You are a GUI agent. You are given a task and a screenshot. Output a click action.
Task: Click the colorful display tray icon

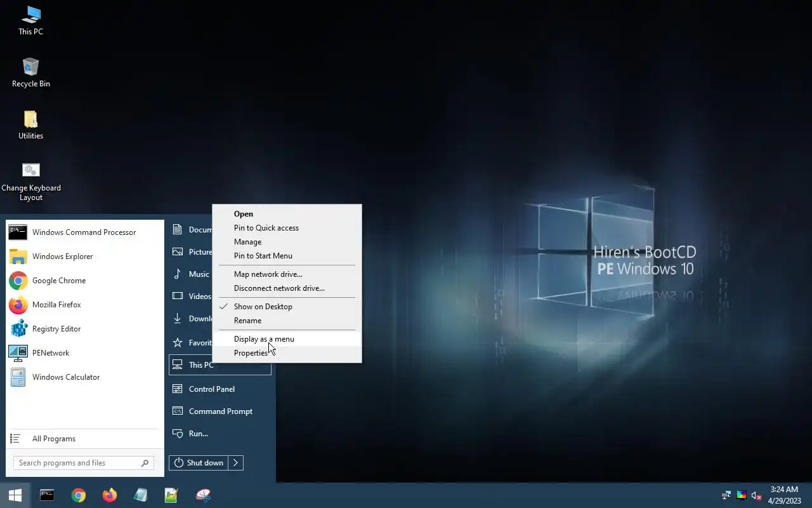tap(741, 495)
